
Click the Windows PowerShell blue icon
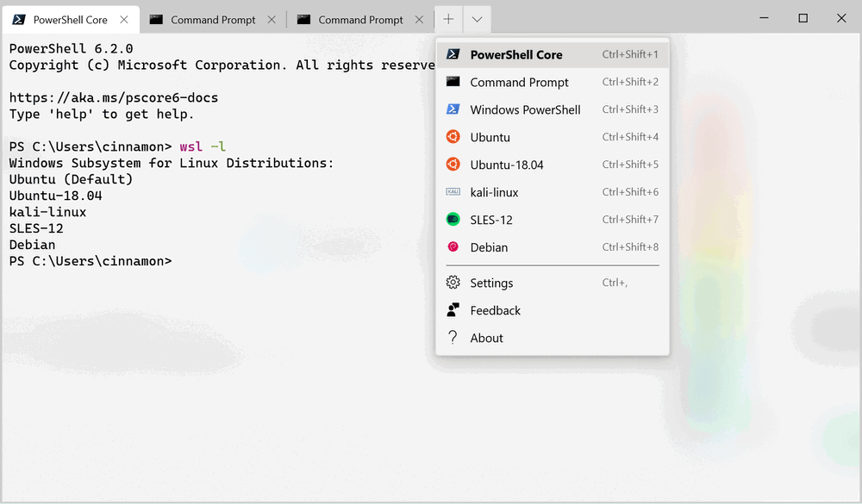tap(453, 109)
